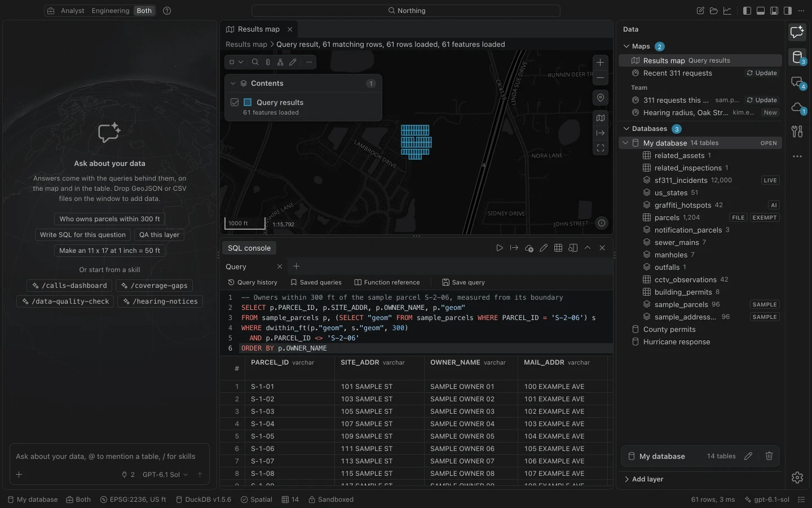Viewport: 812px width, 508px height.
Task: Collapse the Databases section
Action: [626, 129]
